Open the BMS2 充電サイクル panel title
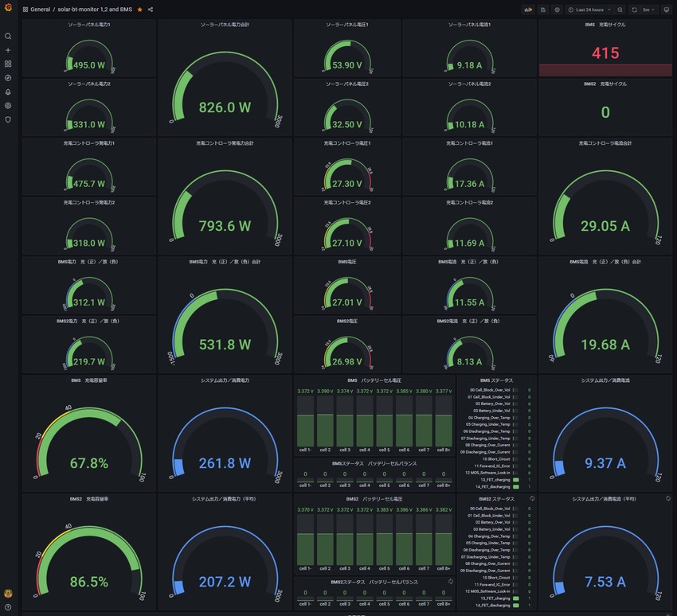 tap(605, 84)
